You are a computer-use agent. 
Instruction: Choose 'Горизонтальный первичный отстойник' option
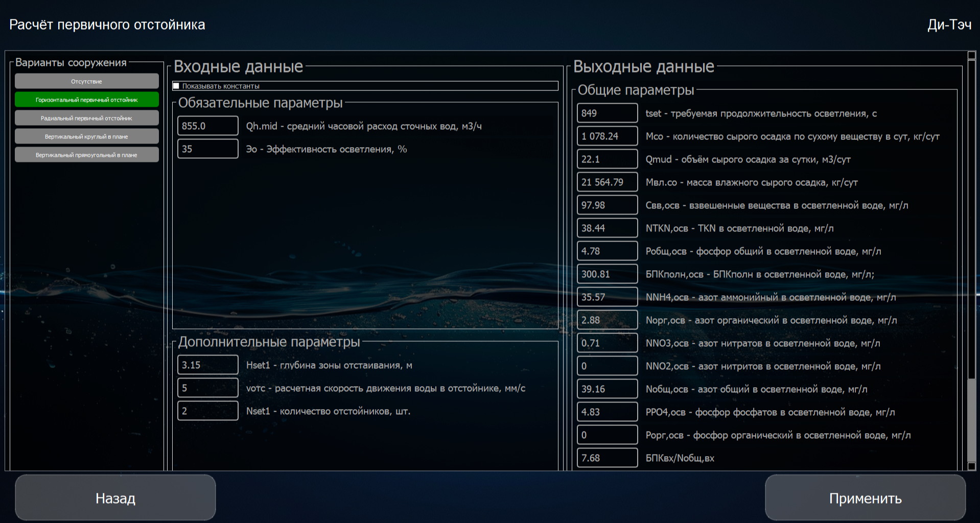[86, 100]
